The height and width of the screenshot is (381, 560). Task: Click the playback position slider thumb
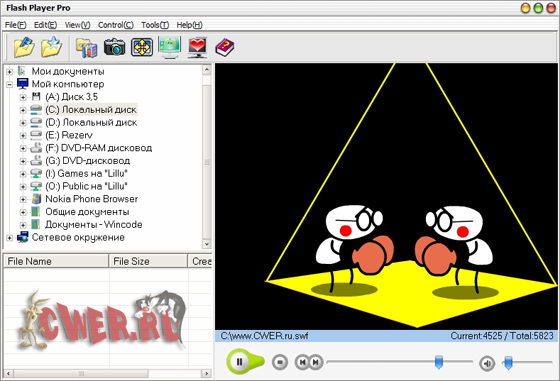tap(439, 362)
